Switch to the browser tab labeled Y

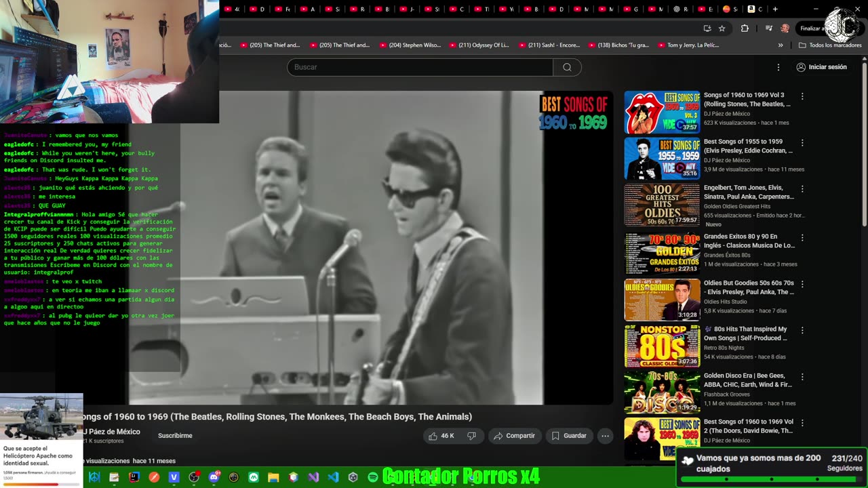pos(507,9)
